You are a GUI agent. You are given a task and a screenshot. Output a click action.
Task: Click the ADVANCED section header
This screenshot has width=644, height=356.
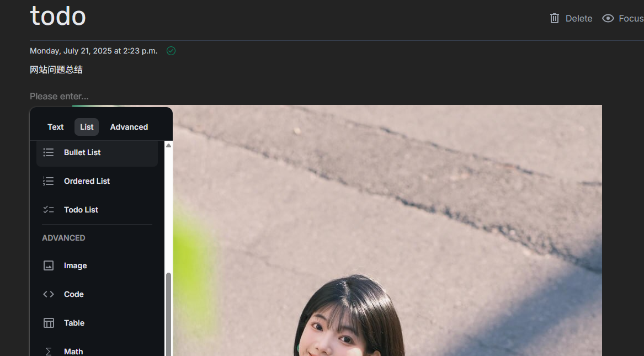tap(63, 238)
